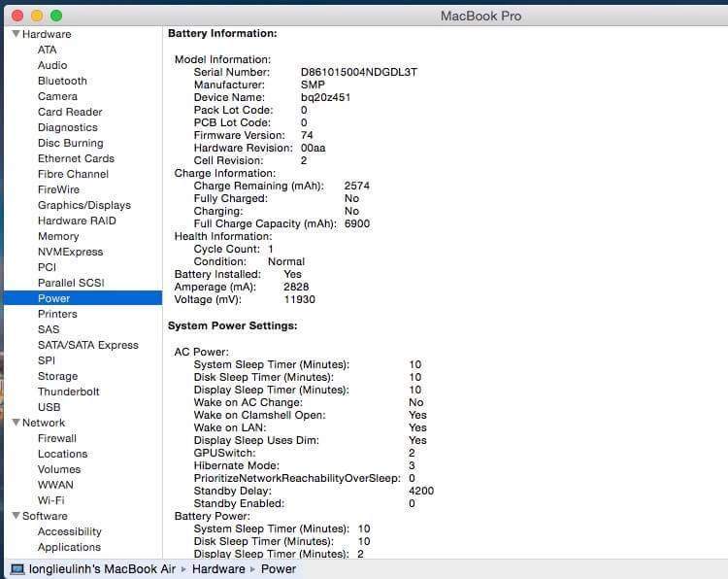
Task: Select WWAN in the sidebar
Action: 55,485
